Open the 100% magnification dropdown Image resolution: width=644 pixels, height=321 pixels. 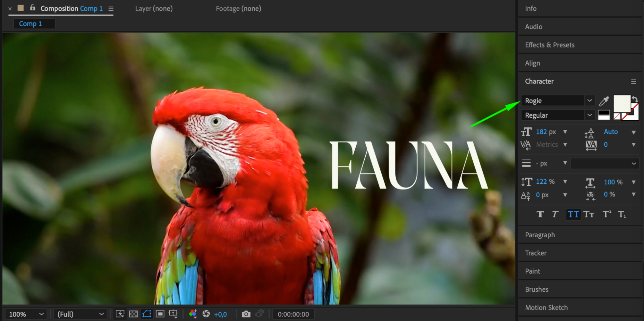point(26,314)
